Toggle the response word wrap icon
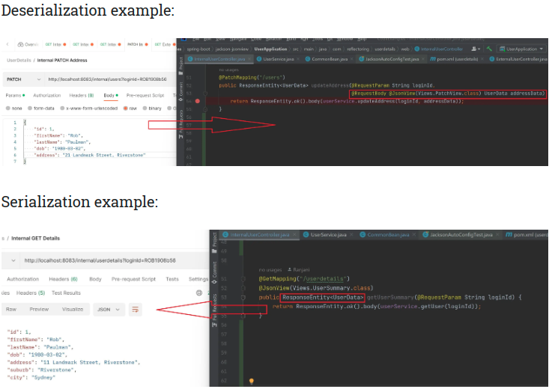Image resolution: width=555 pixels, height=392 pixels. click(x=136, y=310)
